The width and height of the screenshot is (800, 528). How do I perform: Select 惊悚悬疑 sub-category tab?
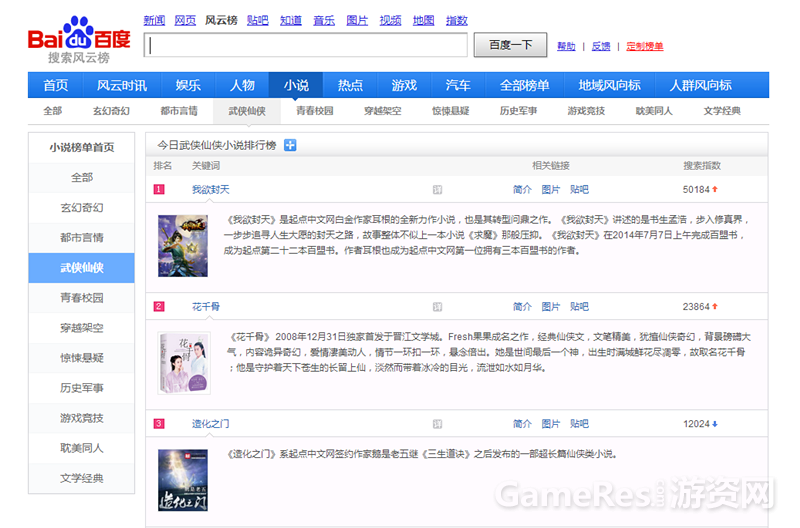451,111
